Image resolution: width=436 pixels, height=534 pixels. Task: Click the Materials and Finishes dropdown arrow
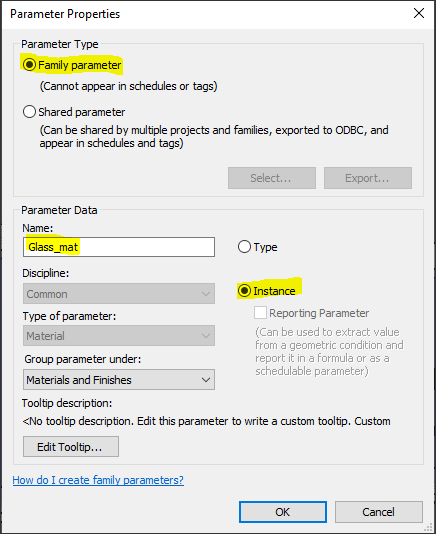206,380
